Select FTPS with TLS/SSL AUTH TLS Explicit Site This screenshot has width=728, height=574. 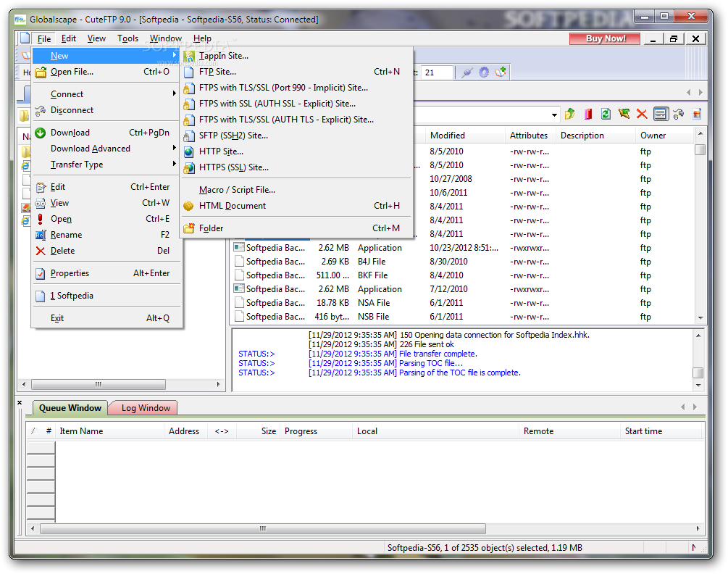tap(296, 120)
